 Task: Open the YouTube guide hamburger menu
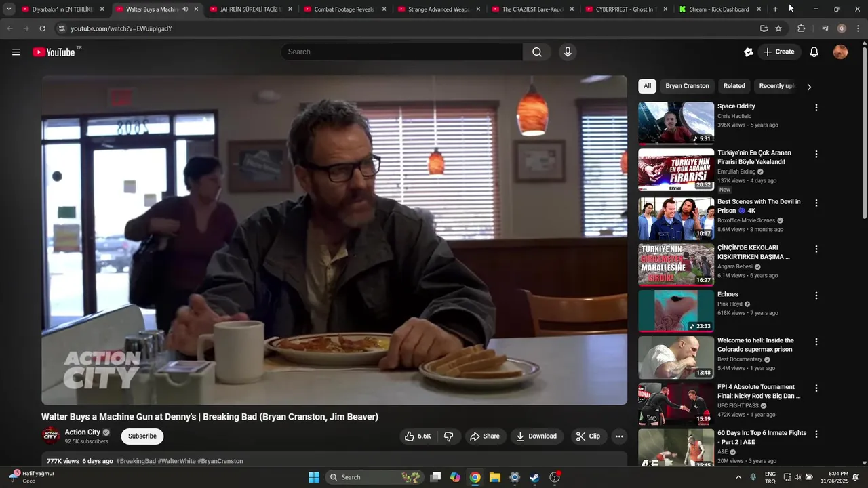point(16,52)
